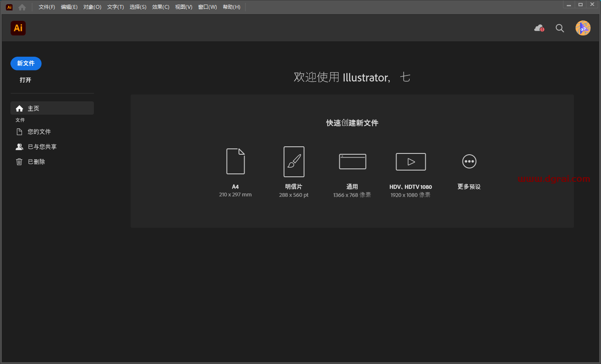Open the search magnifier icon

tap(560, 28)
